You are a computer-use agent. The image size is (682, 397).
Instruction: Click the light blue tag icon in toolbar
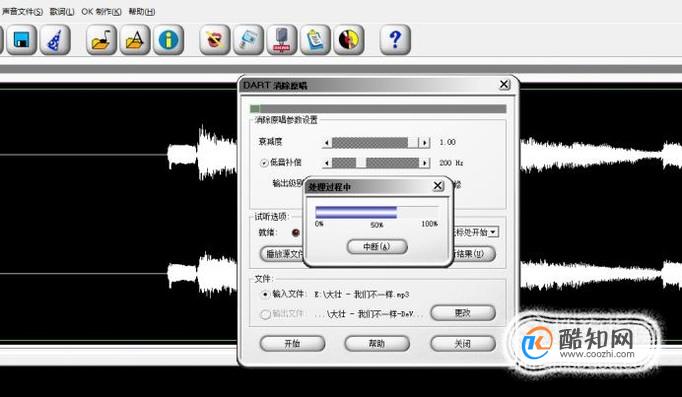[x=248, y=40]
